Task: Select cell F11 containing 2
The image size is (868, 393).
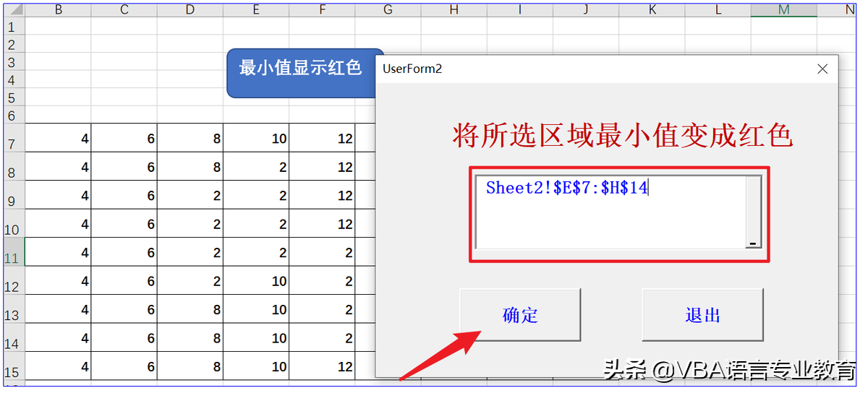Action: 322,252
